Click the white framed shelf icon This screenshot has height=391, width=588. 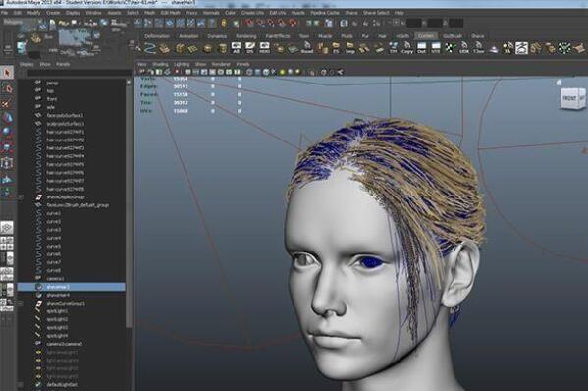point(521,48)
